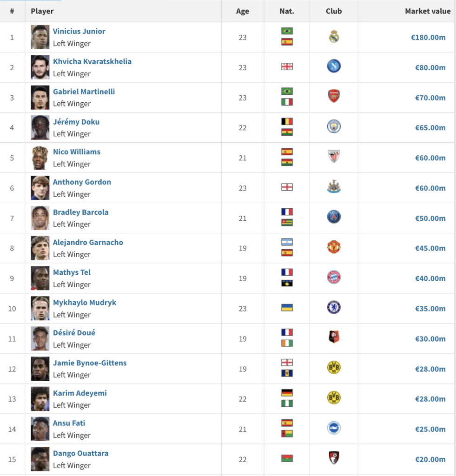Select the Manchester United crest
Image resolution: width=456 pixels, height=476 pixels.
pyautogui.click(x=334, y=247)
